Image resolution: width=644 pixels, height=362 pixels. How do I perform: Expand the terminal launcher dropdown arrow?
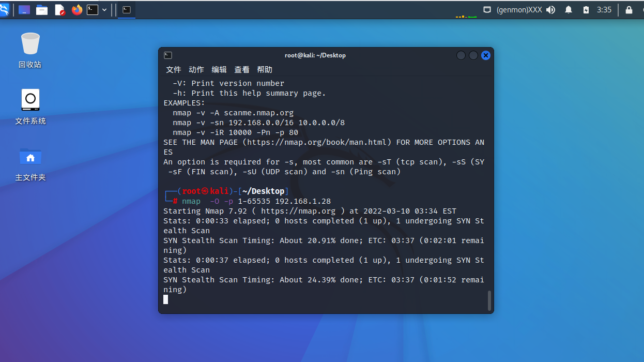point(105,10)
